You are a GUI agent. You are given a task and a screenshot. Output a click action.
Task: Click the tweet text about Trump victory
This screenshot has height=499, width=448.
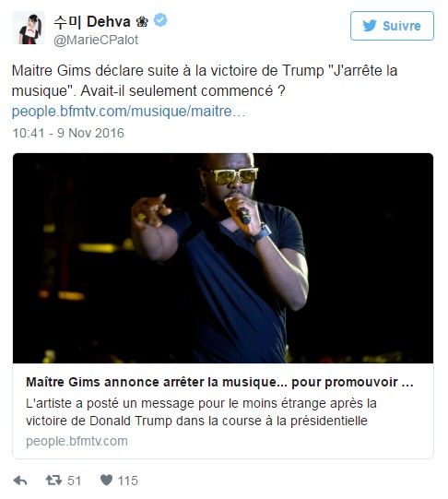[x=205, y=81]
